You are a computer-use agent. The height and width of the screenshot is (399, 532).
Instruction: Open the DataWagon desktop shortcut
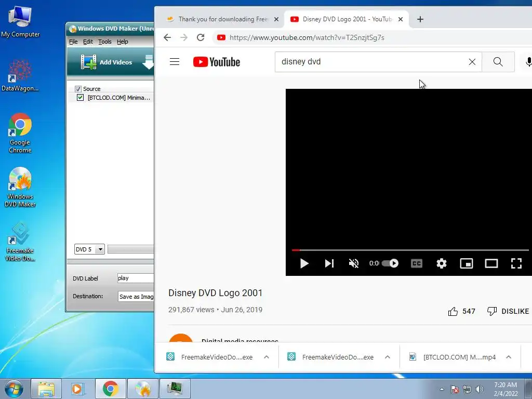click(x=20, y=75)
